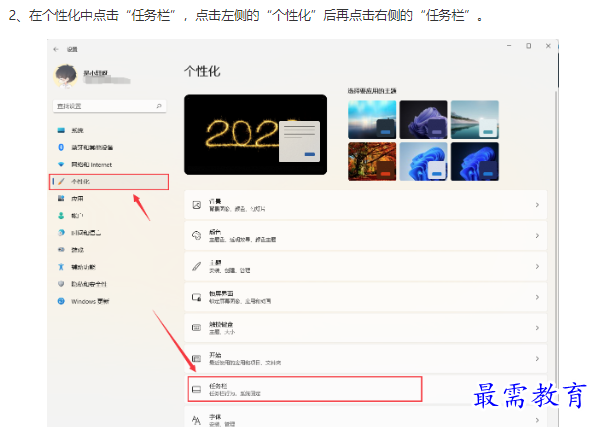Go back using the arrow in Settings
Image resolution: width=595 pixels, height=427 pixels.
pyautogui.click(x=56, y=49)
